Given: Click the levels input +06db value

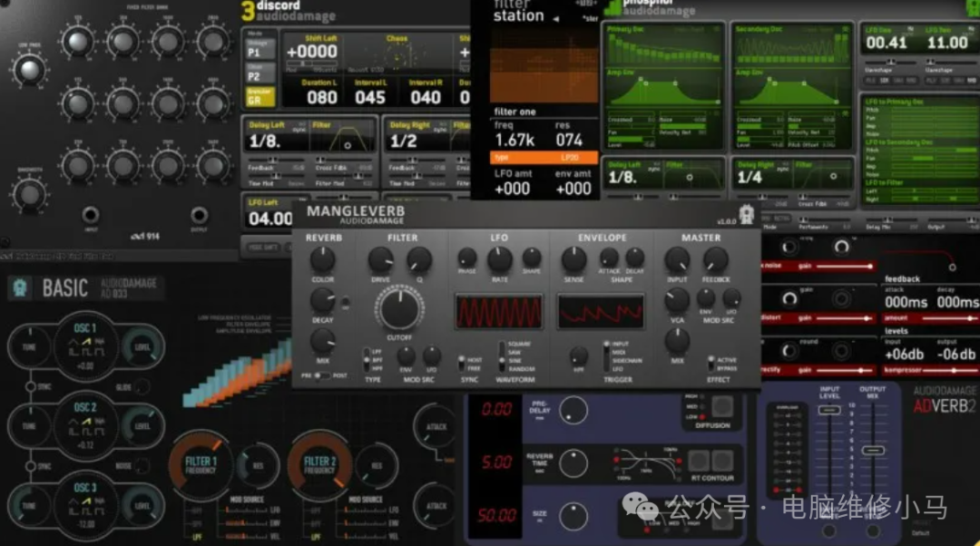Looking at the screenshot, I should pos(904,355).
